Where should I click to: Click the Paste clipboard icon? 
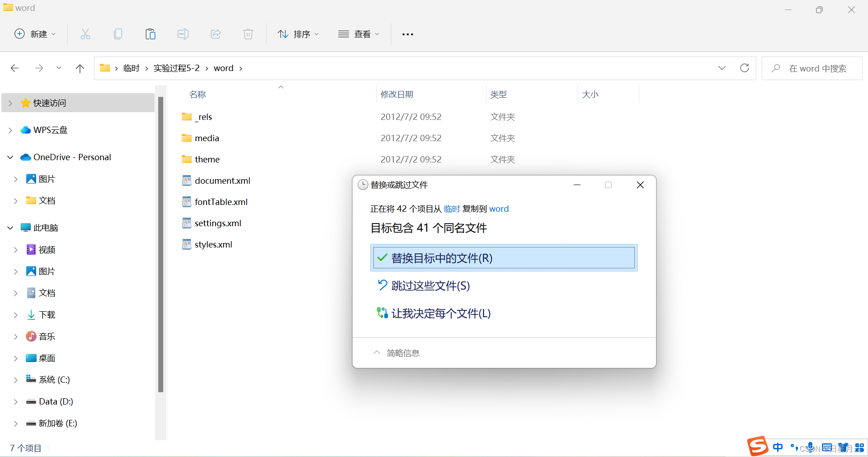click(x=151, y=34)
